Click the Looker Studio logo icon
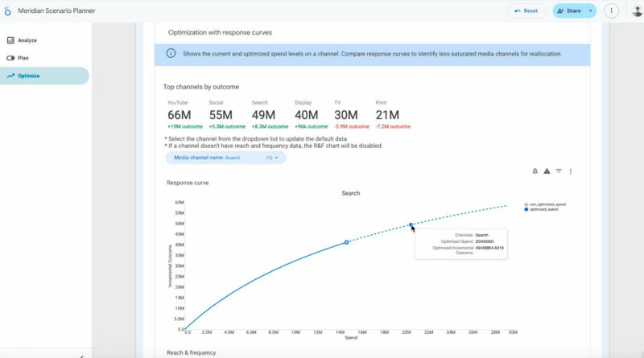This screenshot has height=358, width=644. (x=8, y=10)
